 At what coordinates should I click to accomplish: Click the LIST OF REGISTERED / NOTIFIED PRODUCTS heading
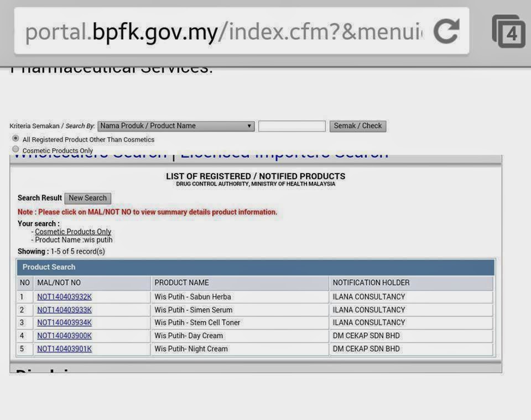(256, 176)
